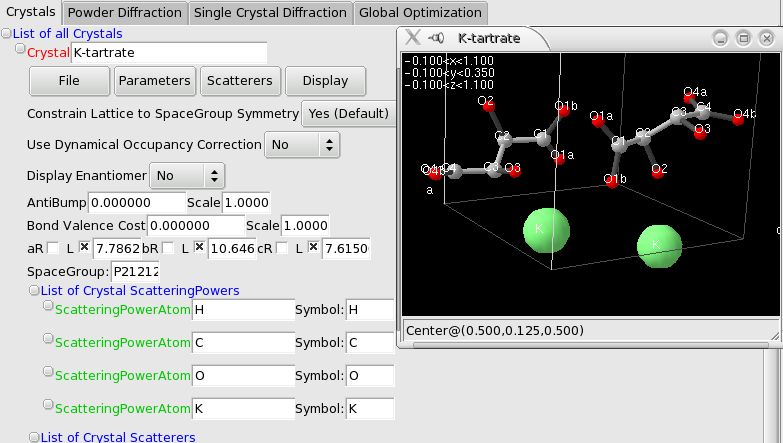Collapse the Crystal K-tartrate node
Viewport: 783px width, 443px height.
[20, 48]
